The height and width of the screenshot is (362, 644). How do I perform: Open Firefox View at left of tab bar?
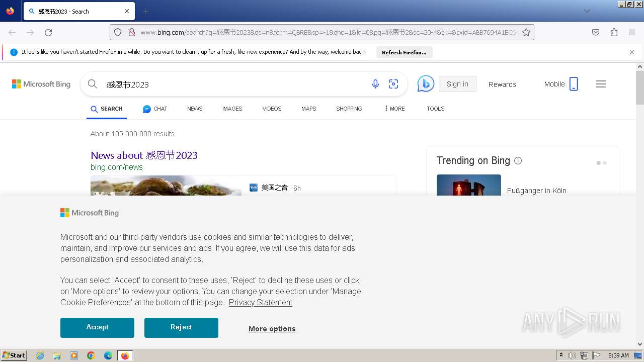(x=10, y=11)
